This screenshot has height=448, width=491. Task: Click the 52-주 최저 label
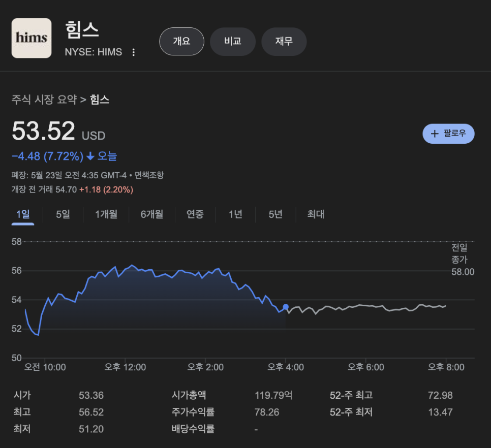pyautogui.click(x=351, y=412)
